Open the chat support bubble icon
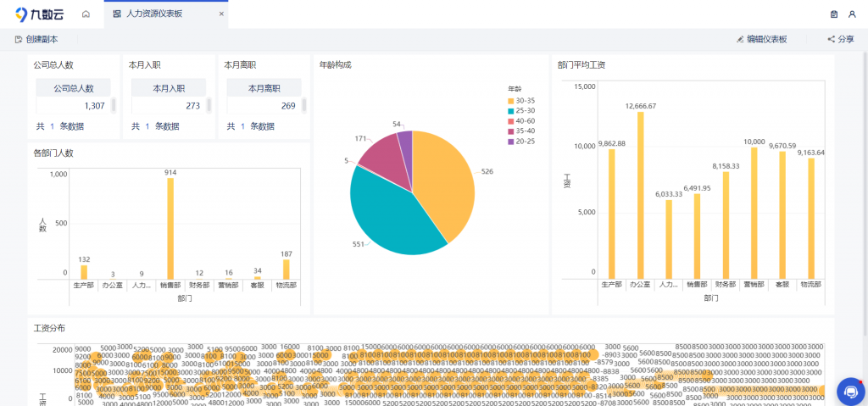The height and width of the screenshot is (406, 868). [849, 390]
